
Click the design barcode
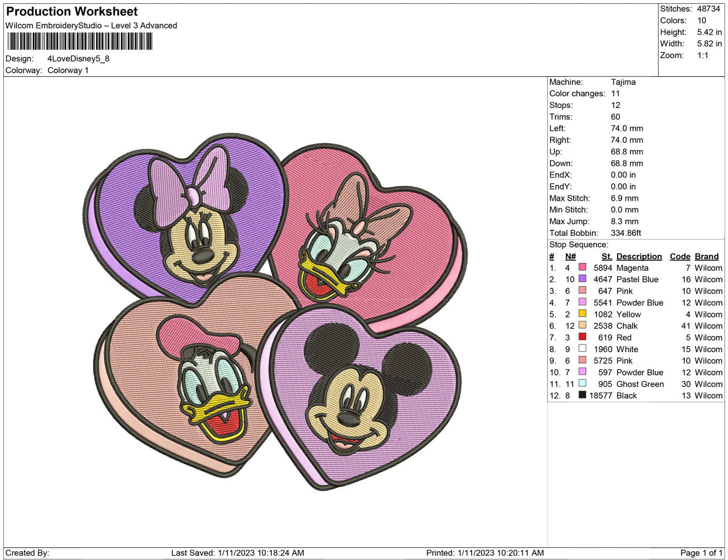pos(79,41)
